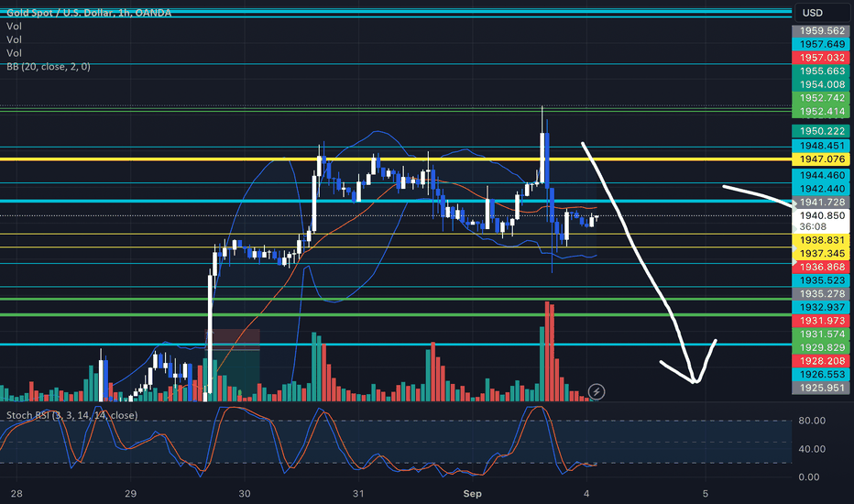
Task: Click the 1929.829 green price label
Action: pos(821,347)
